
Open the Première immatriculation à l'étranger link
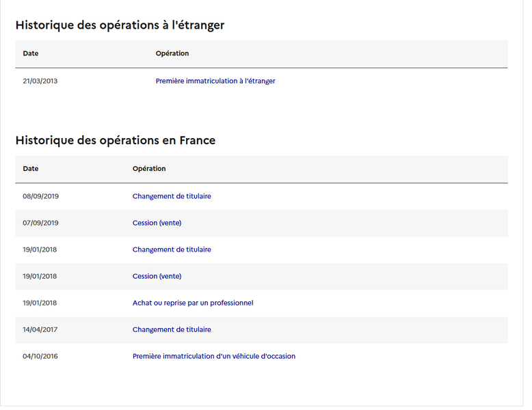tap(215, 81)
